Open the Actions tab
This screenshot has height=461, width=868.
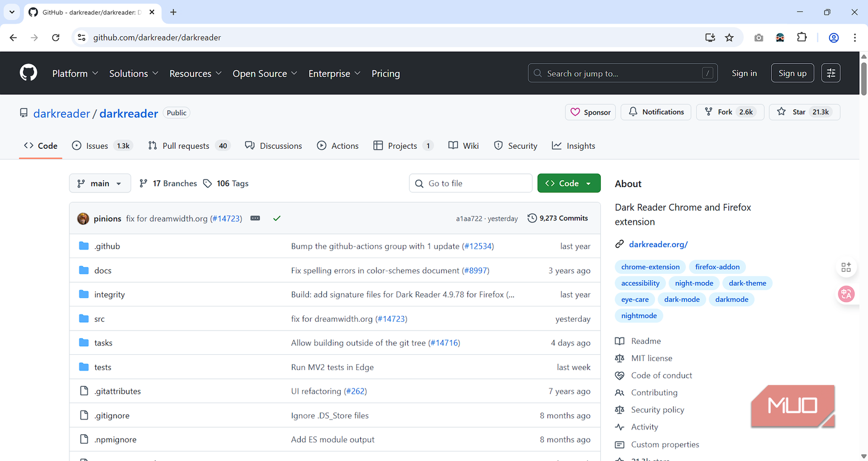338,146
